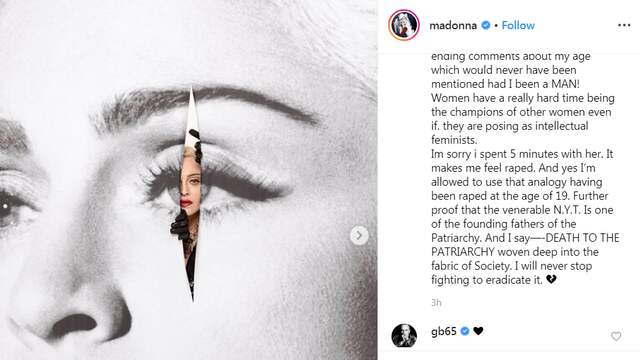Image resolution: width=640 pixels, height=360 pixels.
Task: Open madonna's profile picture story ring
Action: point(404,25)
